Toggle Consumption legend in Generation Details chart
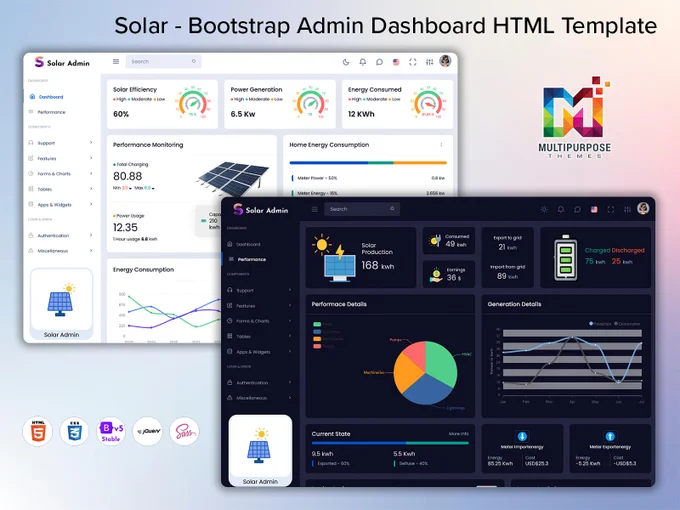Viewport: 680px width, 510px height. (627, 324)
